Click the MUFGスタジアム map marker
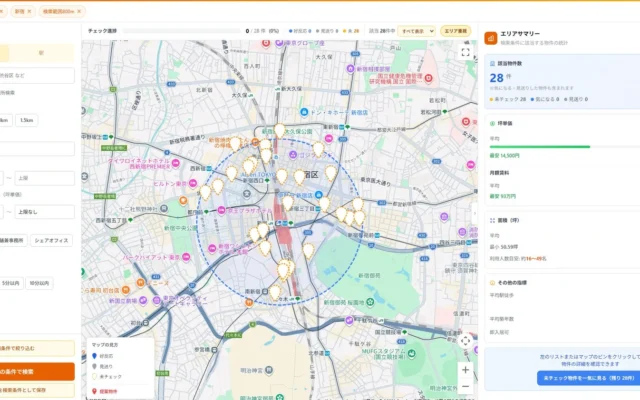Image resolution: width=640 pixels, height=400 pixels. click(412, 353)
